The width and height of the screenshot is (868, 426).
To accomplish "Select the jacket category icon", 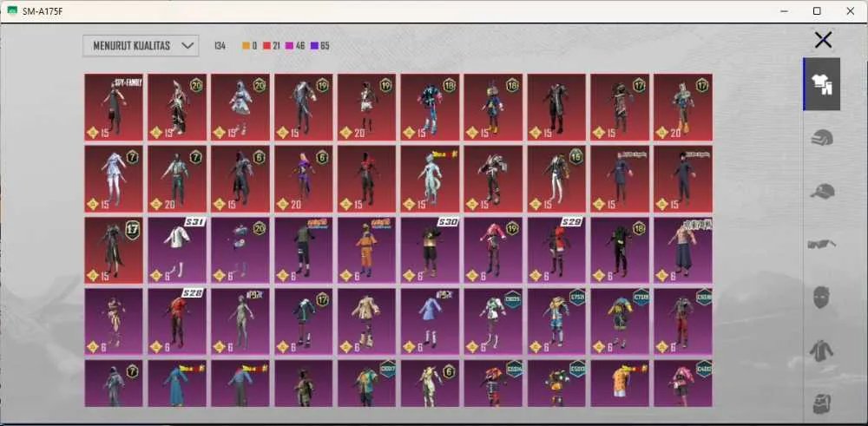I will point(822,351).
